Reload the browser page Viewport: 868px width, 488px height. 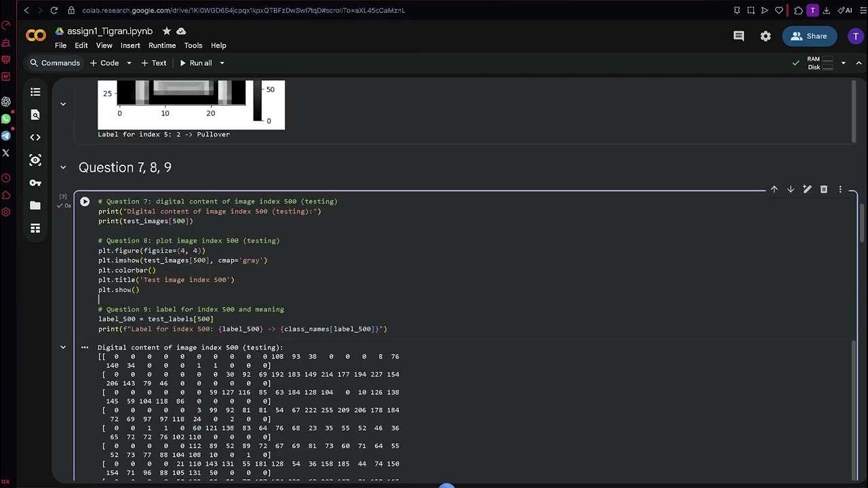tap(54, 10)
